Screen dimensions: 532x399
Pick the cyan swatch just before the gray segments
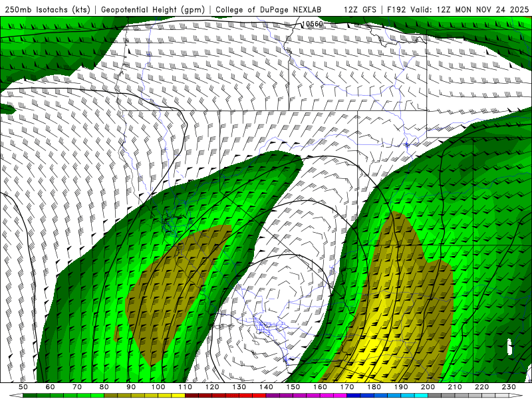421,396
